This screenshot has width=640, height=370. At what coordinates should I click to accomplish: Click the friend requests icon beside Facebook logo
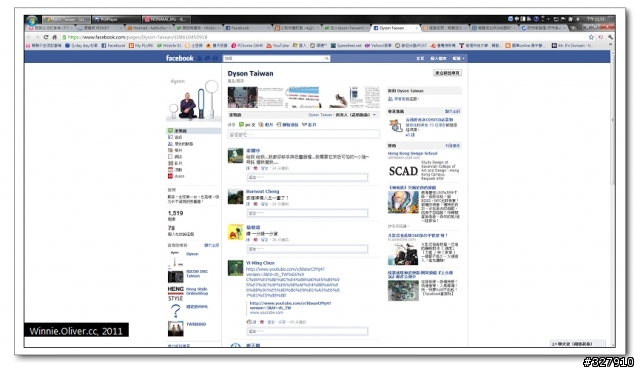point(200,58)
